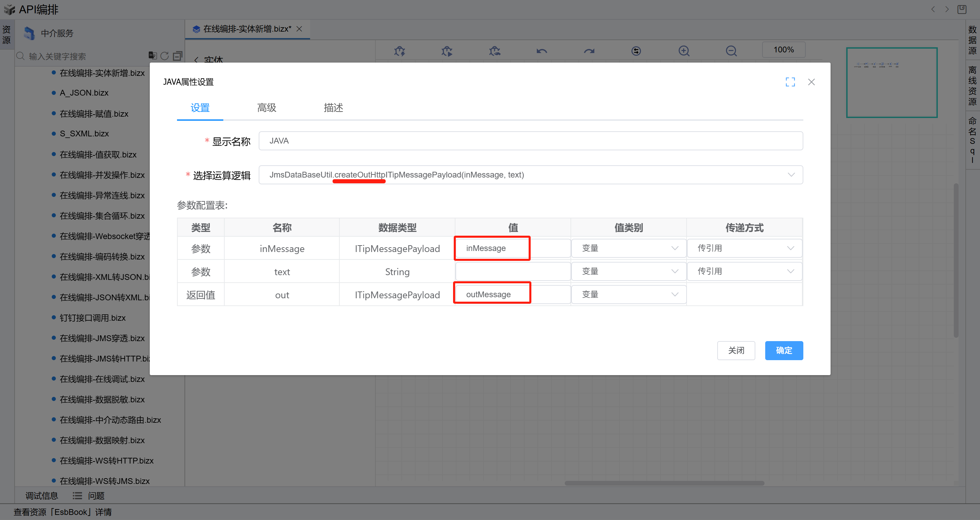The image size is (980, 520).
Task: Open 值类别 dropdown for out return row
Action: coord(628,295)
